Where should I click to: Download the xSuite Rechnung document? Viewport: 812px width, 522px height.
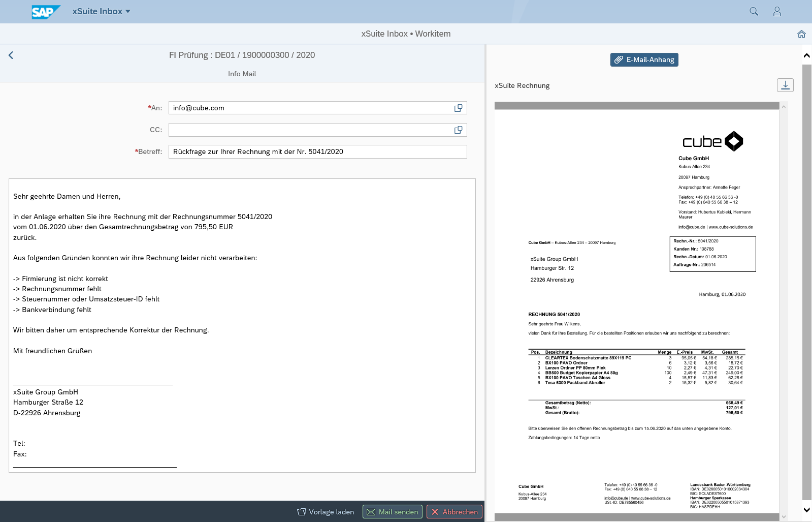tap(785, 85)
